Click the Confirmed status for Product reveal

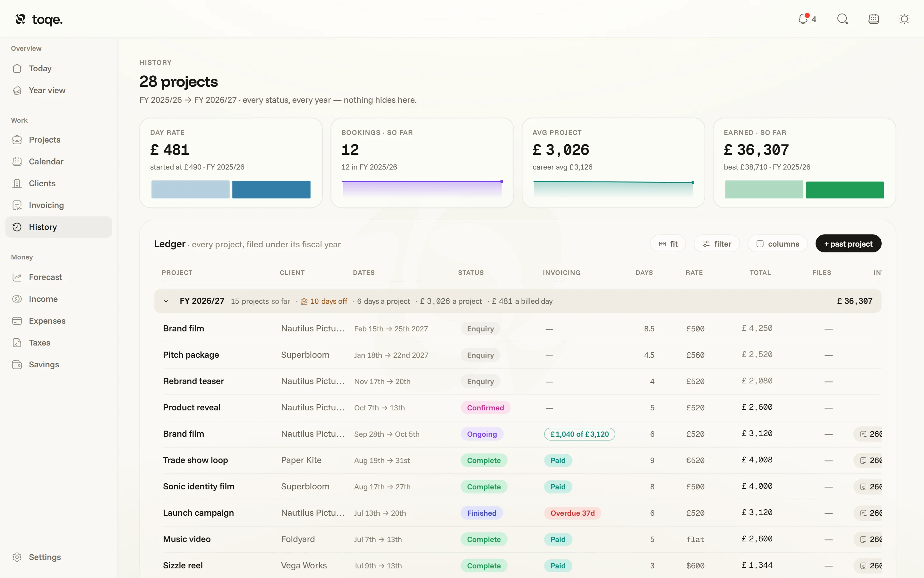485,408
